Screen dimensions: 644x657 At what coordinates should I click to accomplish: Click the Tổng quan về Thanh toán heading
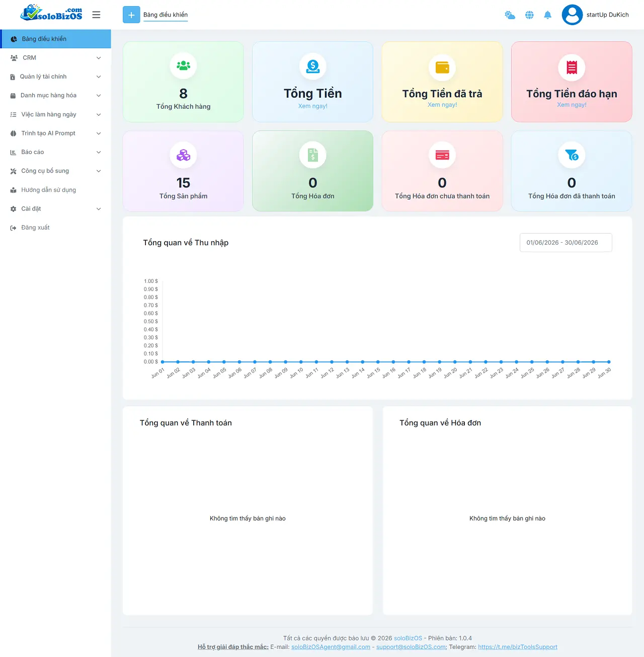(x=186, y=423)
